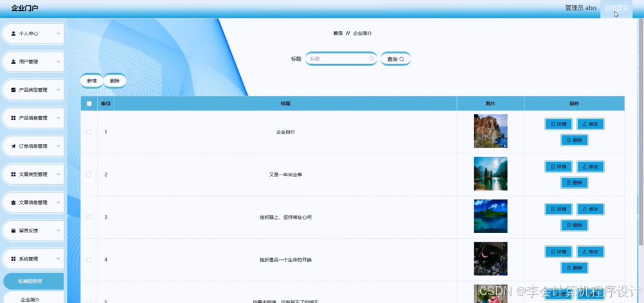The image size is (644, 303).
Task: Click the 管理员 abo user label
Action: pos(580,8)
